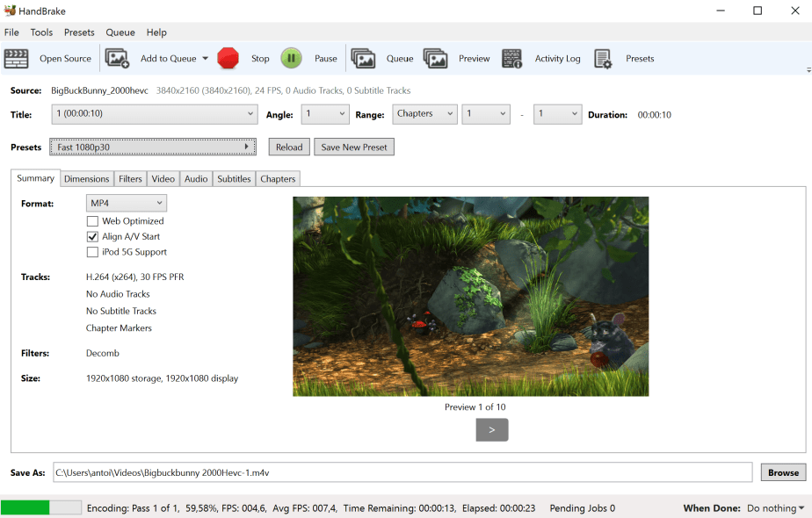Screen dimensions: 812x518
Task: Open the Format MP4 dropdown
Action: [127, 203]
